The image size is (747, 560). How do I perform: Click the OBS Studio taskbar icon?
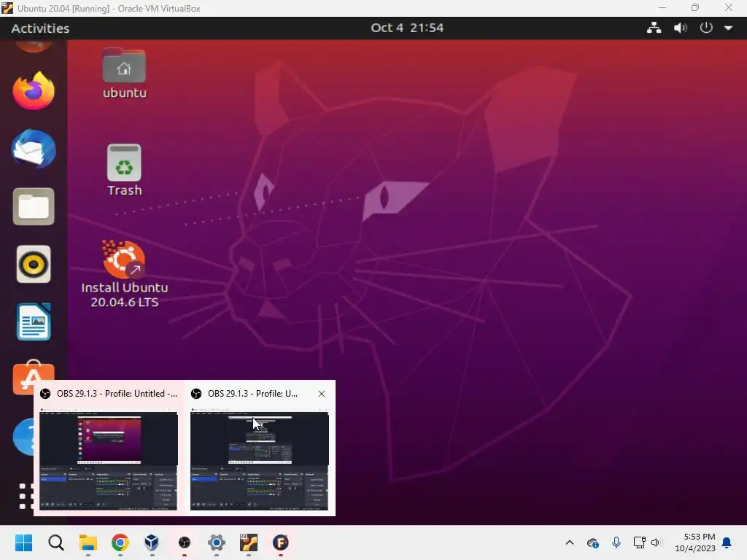click(x=185, y=542)
